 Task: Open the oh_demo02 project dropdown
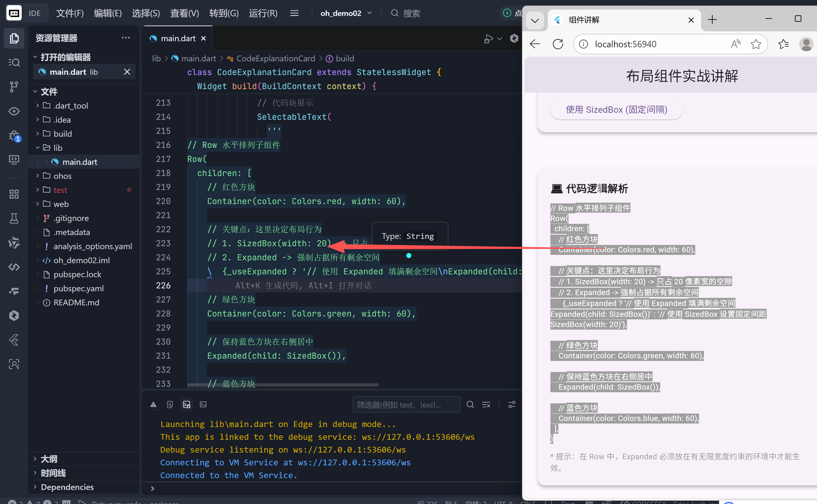(346, 13)
